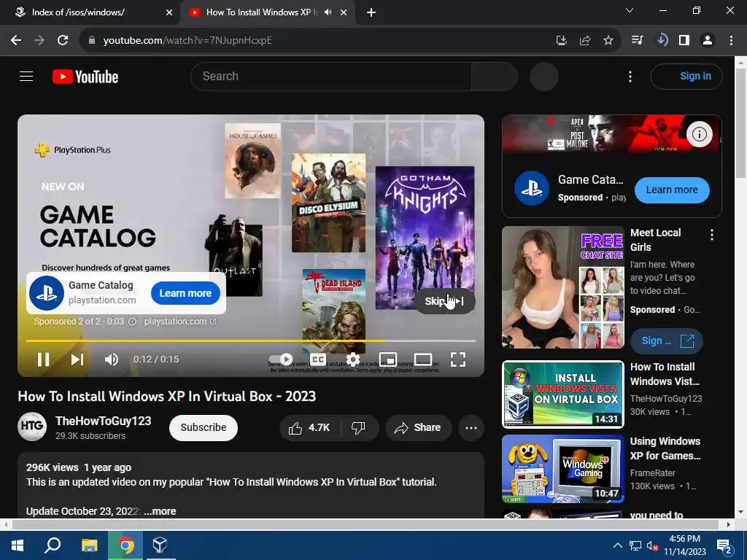This screenshot has width=747, height=560.
Task: Switch to miniplayer mode
Action: pyautogui.click(x=388, y=359)
